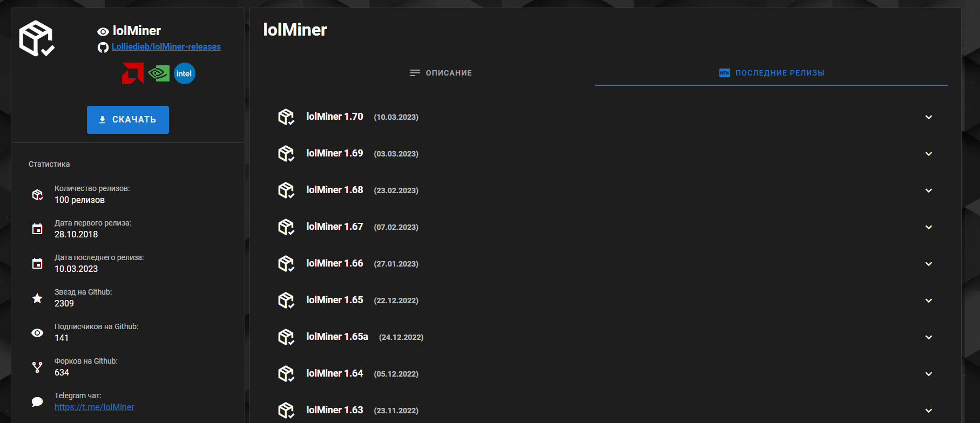Switch to the ПОСЛЕДНИЕ РЕЛИЗЫ tab
Viewport: 980px width, 423px height.
pyautogui.click(x=771, y=73)
